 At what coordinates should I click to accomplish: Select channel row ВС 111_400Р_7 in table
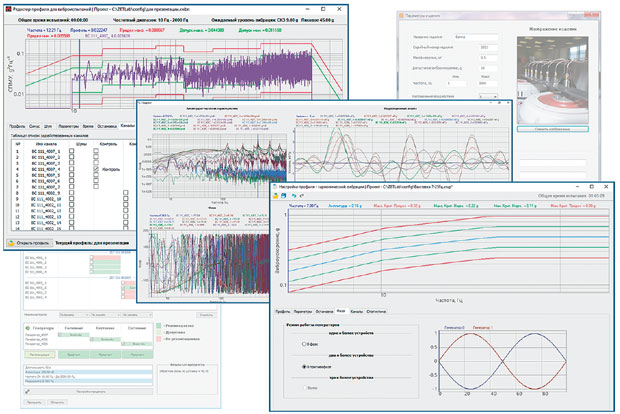pos(45,187)
